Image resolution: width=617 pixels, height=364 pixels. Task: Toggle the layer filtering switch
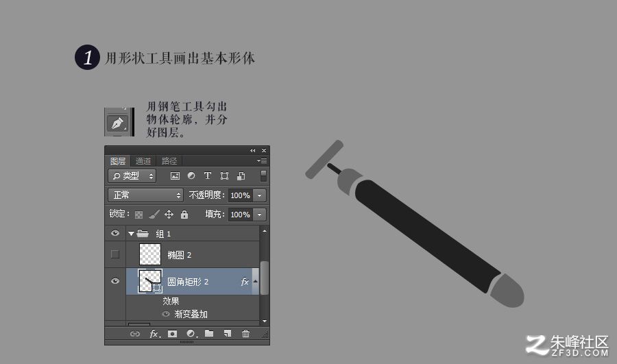[263, 175]
